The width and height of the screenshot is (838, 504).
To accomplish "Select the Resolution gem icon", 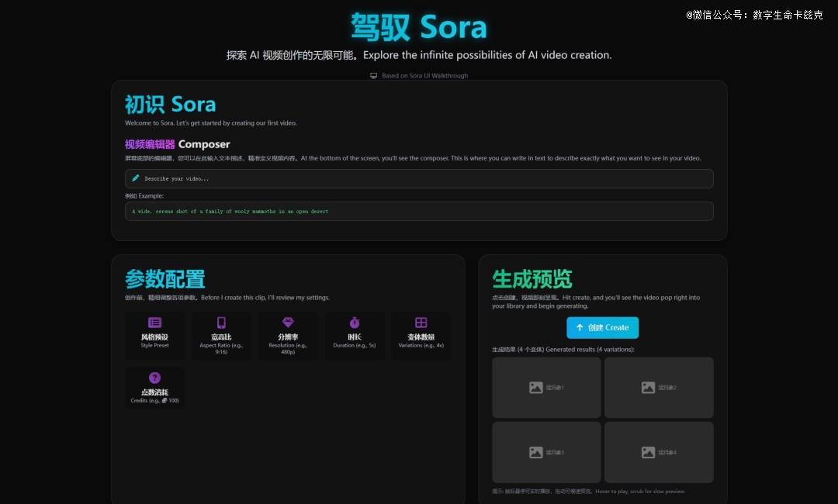I will (x=288, y=323).
